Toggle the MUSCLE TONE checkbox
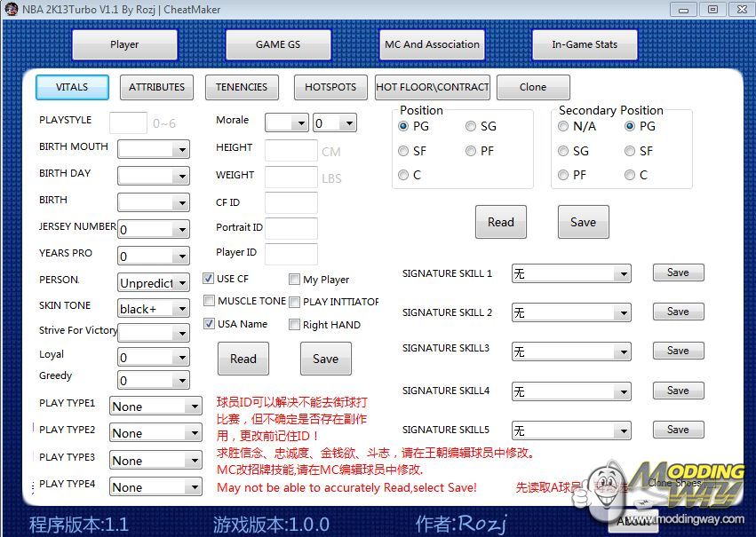 click(x=209, y=301)
